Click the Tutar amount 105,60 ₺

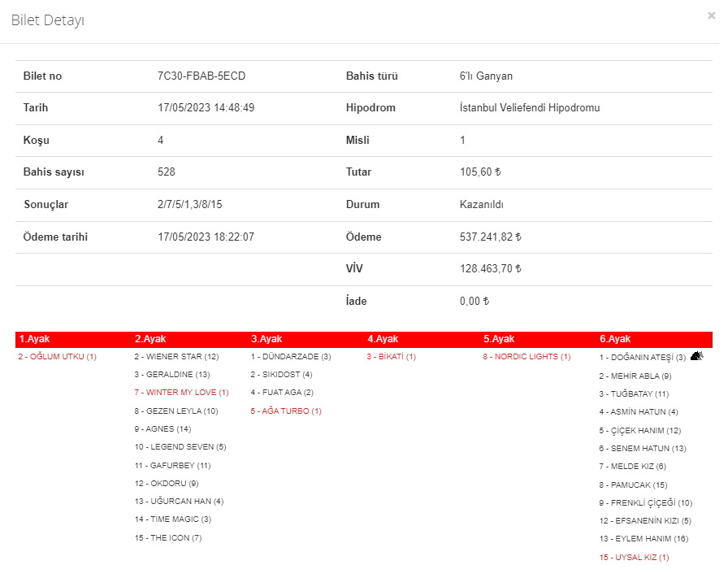pyautogui.click(x=480, y=172)
